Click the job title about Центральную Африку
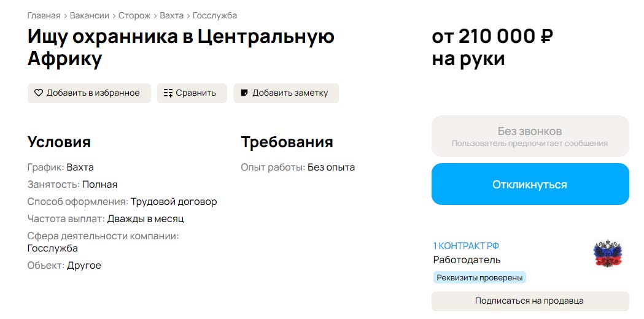This screenshot has height=319, width=644. coord(180,47)
